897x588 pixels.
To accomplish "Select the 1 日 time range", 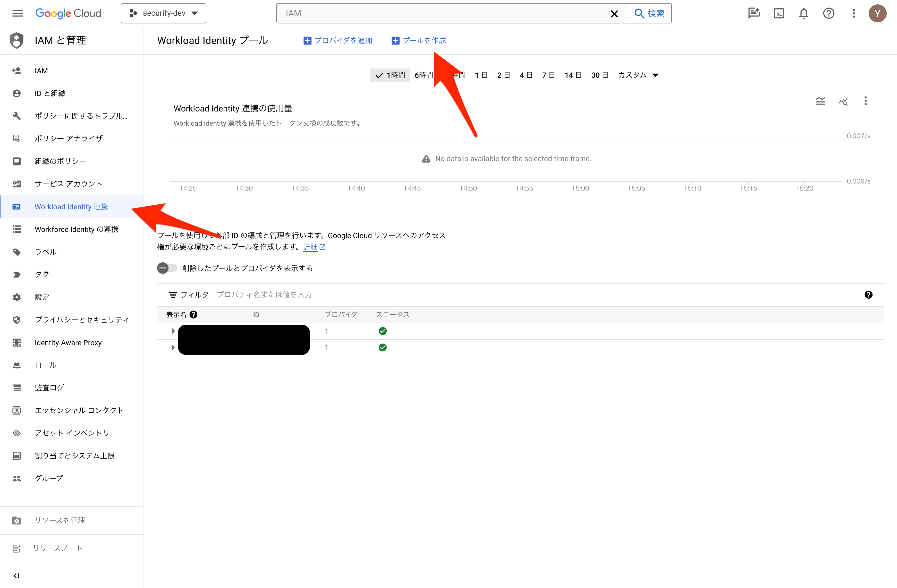I will [481, 75].
